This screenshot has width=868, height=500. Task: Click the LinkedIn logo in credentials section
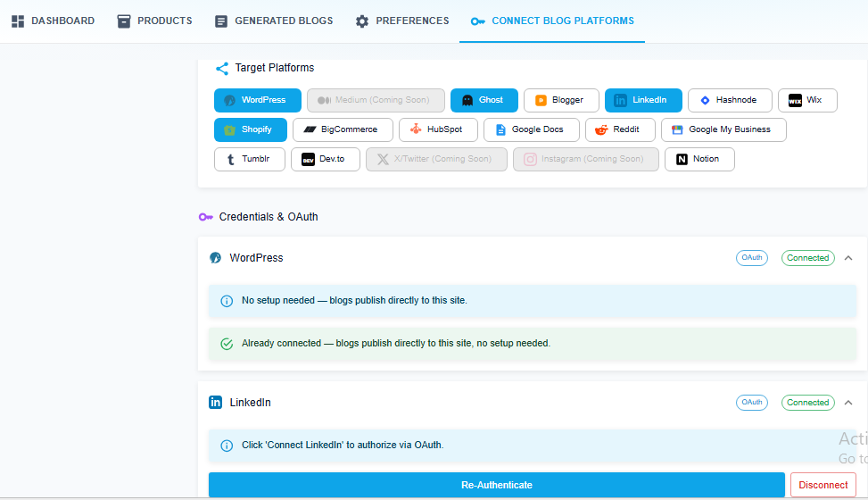[215, 403]
